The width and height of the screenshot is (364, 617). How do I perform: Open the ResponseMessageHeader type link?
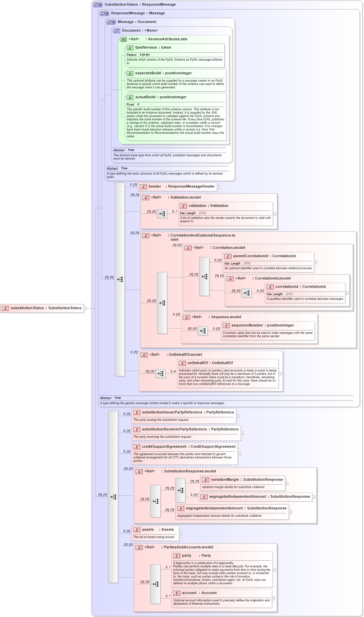(x=191, y=187)
